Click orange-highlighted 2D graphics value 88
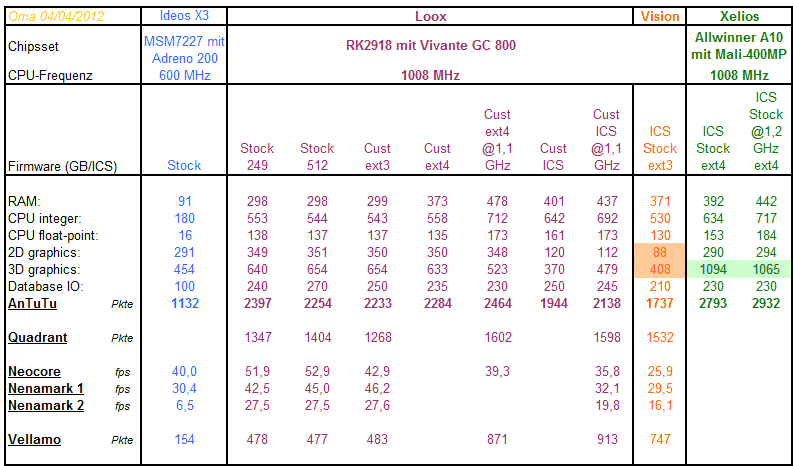Screen dimensions: 793x466 pyautogui.click(x=660, y=252)
